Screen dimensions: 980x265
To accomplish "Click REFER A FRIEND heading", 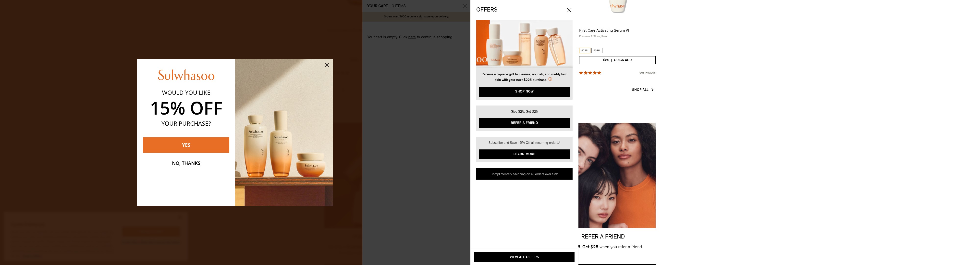I will pyautogui.click(x=603, y=237).
